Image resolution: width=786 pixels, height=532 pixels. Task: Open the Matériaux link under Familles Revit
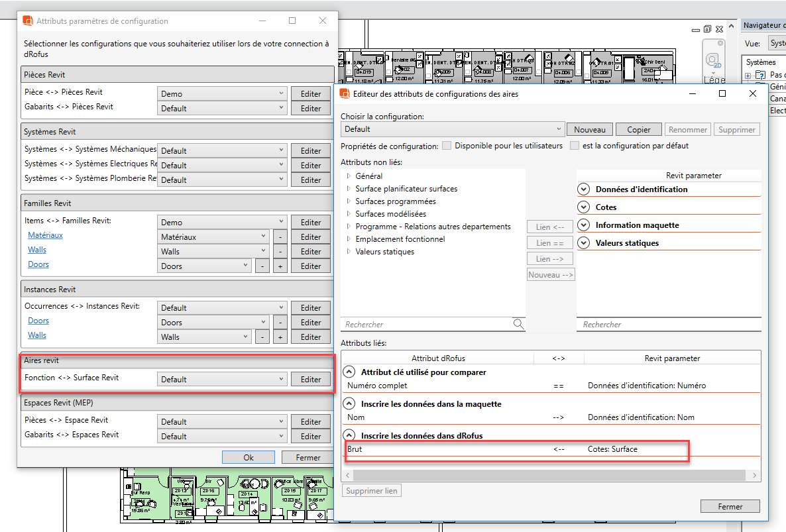pyautogui.click(x=45, y=235)
